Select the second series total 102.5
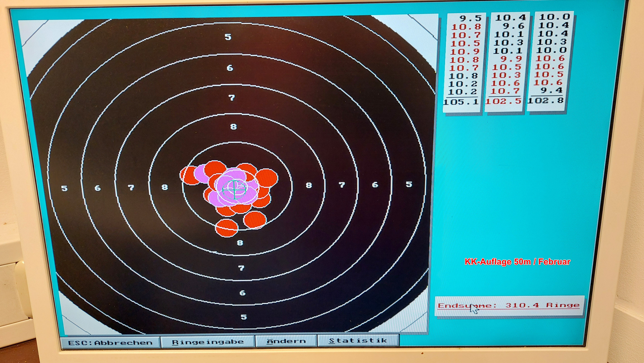The height and width of the screenshot is (363, 644). click(503, 101)
